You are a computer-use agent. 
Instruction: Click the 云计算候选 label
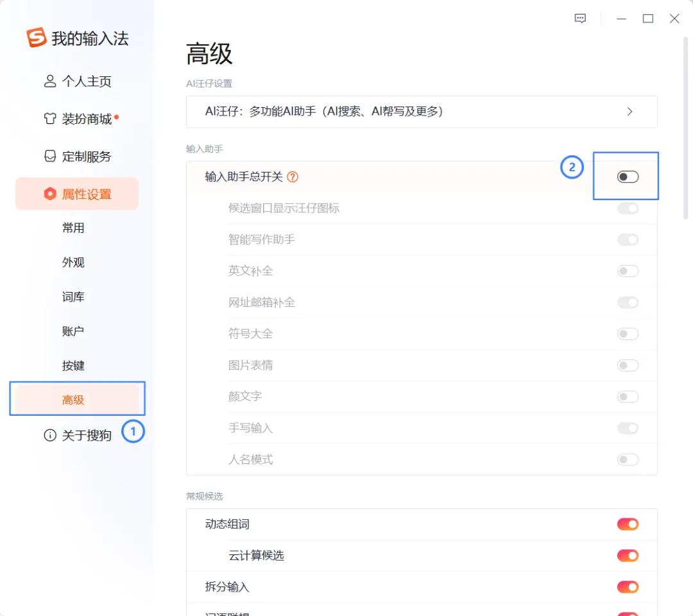tap(256, 556)
